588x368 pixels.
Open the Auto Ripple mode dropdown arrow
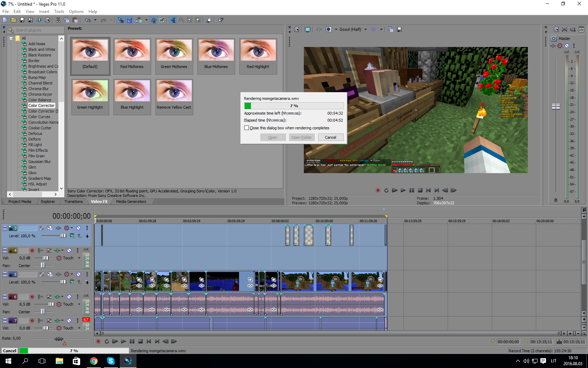coord(146,20)
